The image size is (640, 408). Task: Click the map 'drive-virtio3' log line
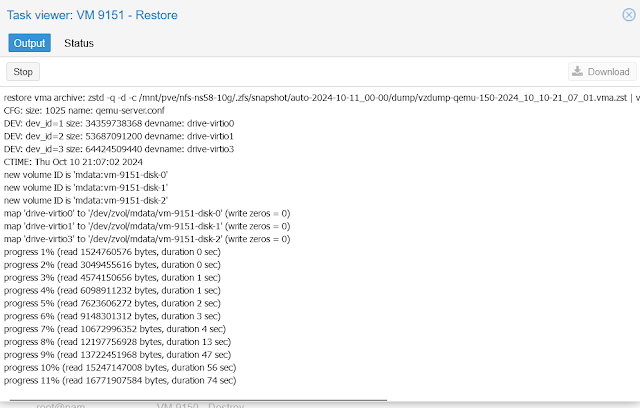pyautogui.click(x=148, y=240)
